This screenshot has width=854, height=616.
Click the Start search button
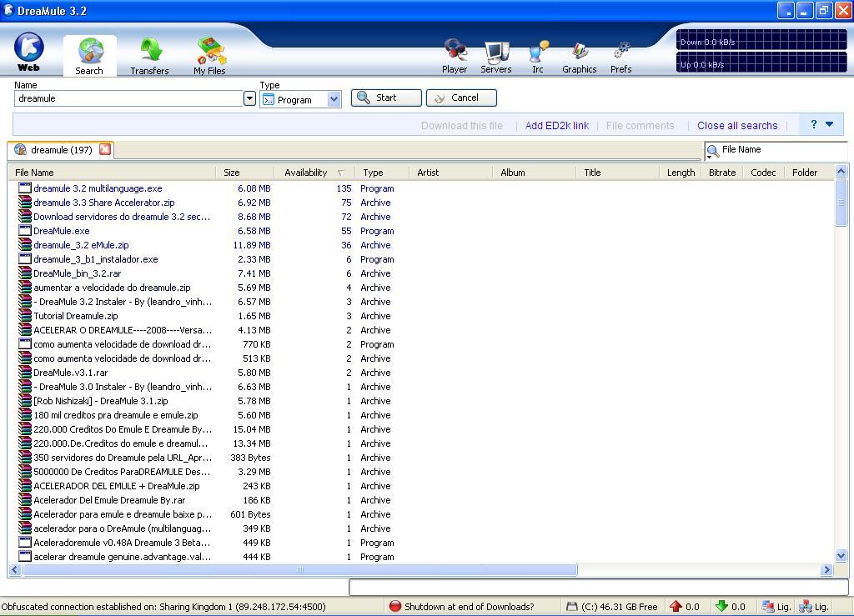(x=386, y=98)
